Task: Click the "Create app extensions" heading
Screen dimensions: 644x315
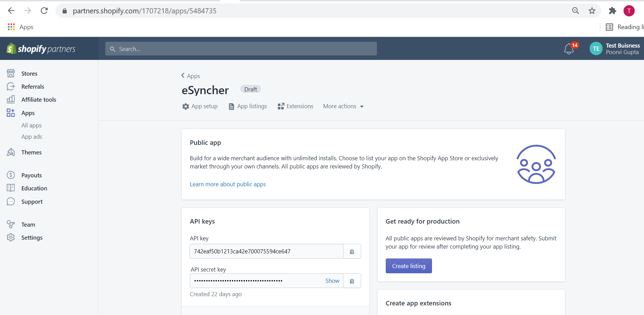Action: (418, 303)
